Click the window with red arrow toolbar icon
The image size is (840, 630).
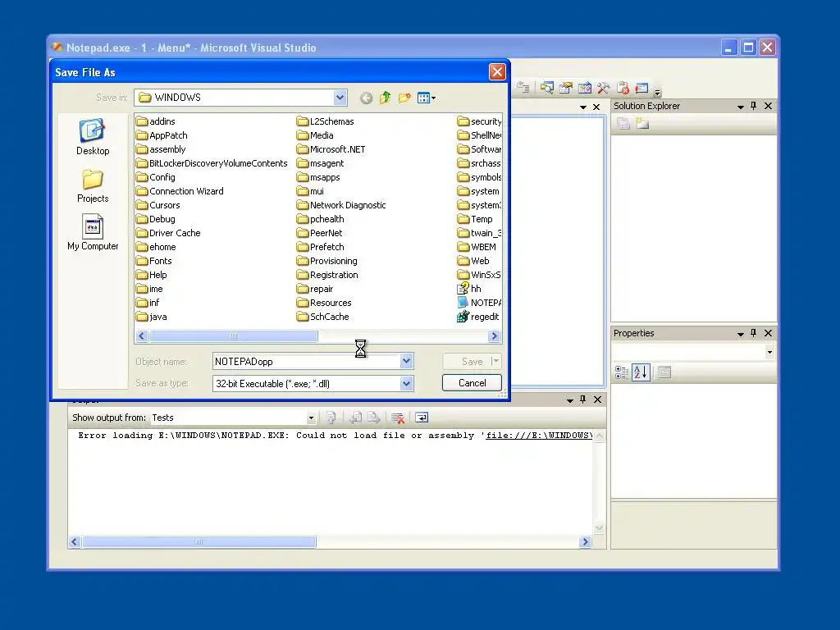tap(641, 88)
